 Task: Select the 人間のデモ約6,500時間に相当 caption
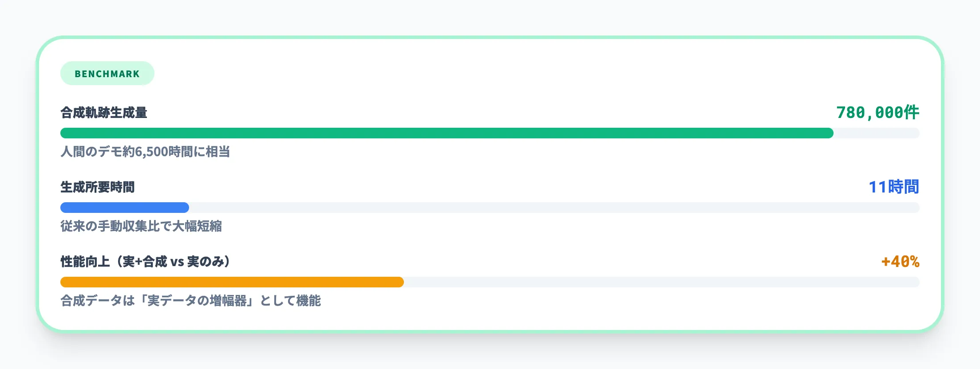tap(145, 152)
